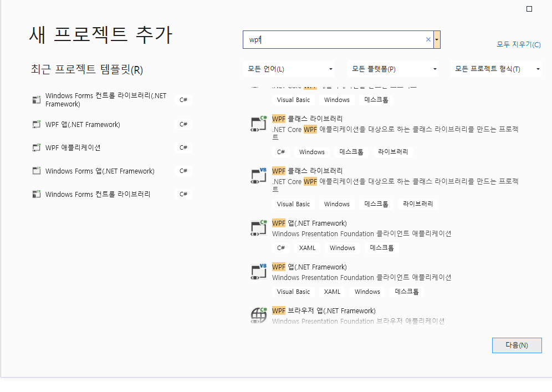Click 데스크톱 tag under C# WPF 앱(.NET Framework)
Screen dimensions: 552x392
pos(382,248)
